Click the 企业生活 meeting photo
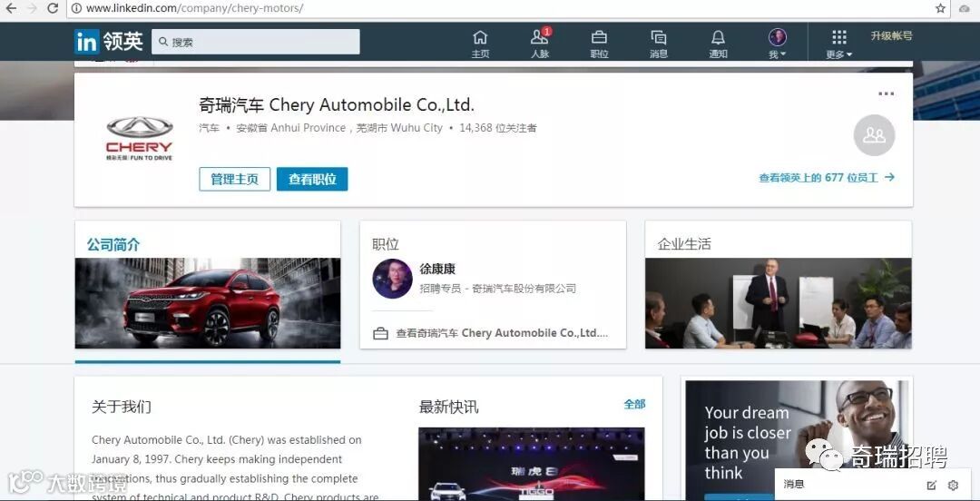The height and width of the screenshot is (501, 980). (x=779, y=303)
